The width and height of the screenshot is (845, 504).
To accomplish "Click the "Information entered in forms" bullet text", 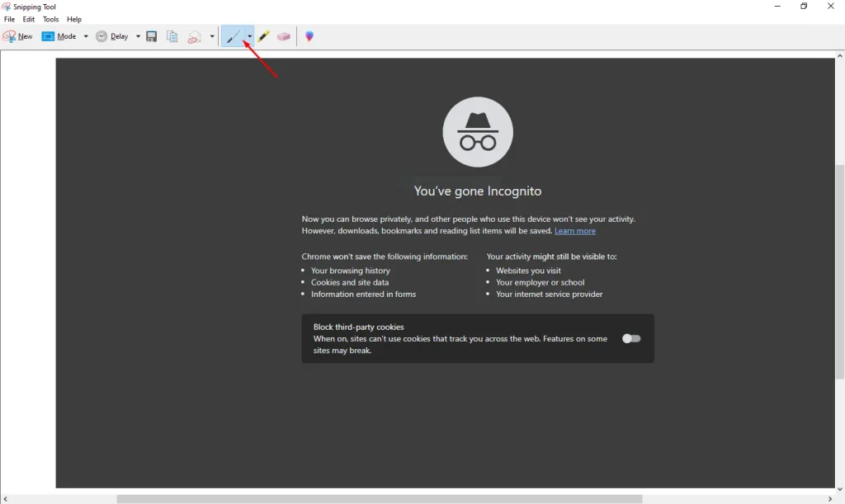I will 363,294.
